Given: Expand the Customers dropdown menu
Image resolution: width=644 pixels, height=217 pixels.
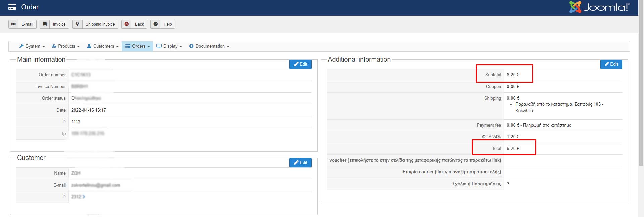Looking at the screenshot, I should 103,46.
